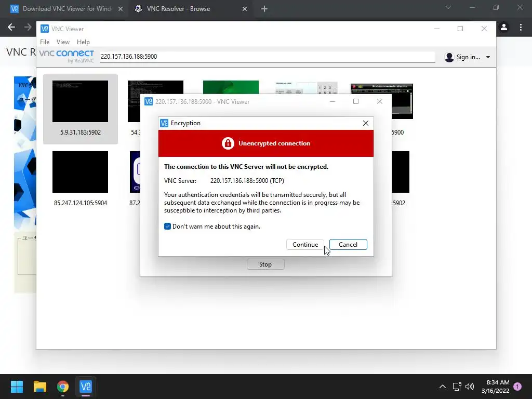The image size is (532, 399).
Task: Open the Windows Start menu
Action: [x=17, y=387]
